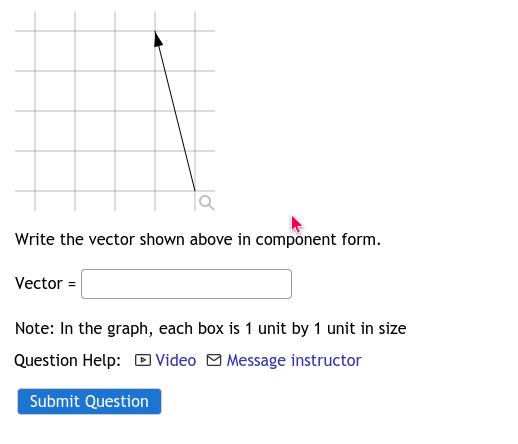The image size is (518, 444).
Task: Focus the Vector answer input field
Action: (x=187, y=284)
